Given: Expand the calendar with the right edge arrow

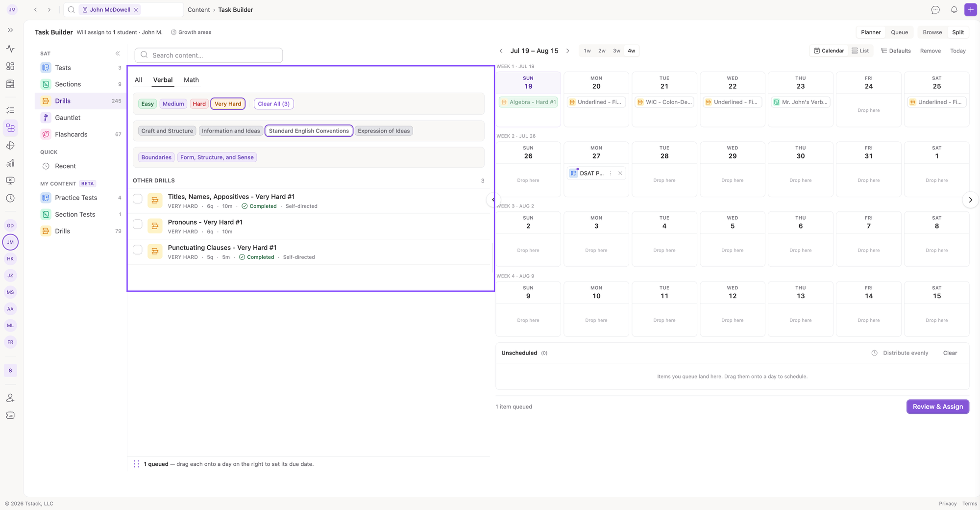Looking at the screenshot, I should (x=970, y=200).
